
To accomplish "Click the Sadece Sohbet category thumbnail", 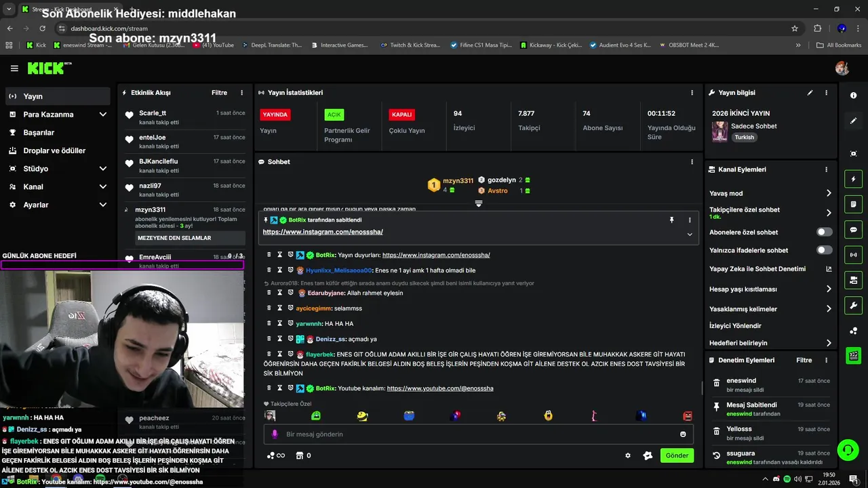I will click(x=719, y=131).
